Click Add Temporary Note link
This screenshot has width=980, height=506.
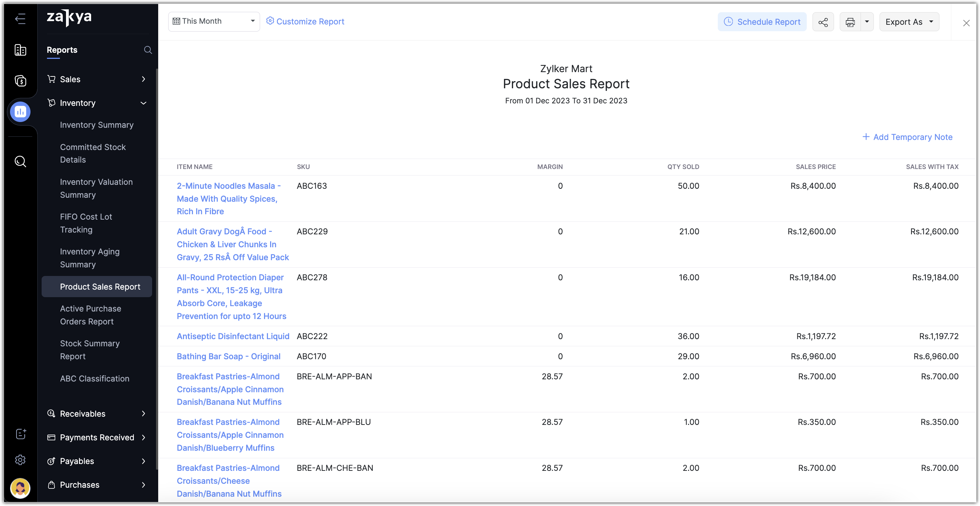[906, 136]
